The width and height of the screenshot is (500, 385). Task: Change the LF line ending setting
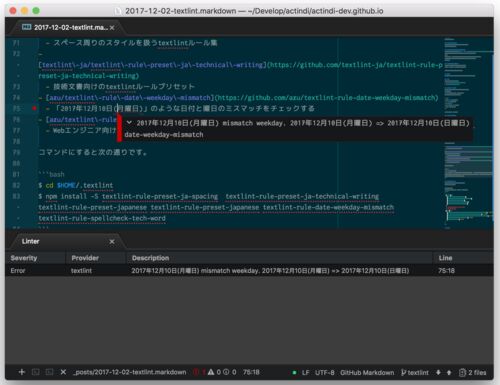pos(305,372)
